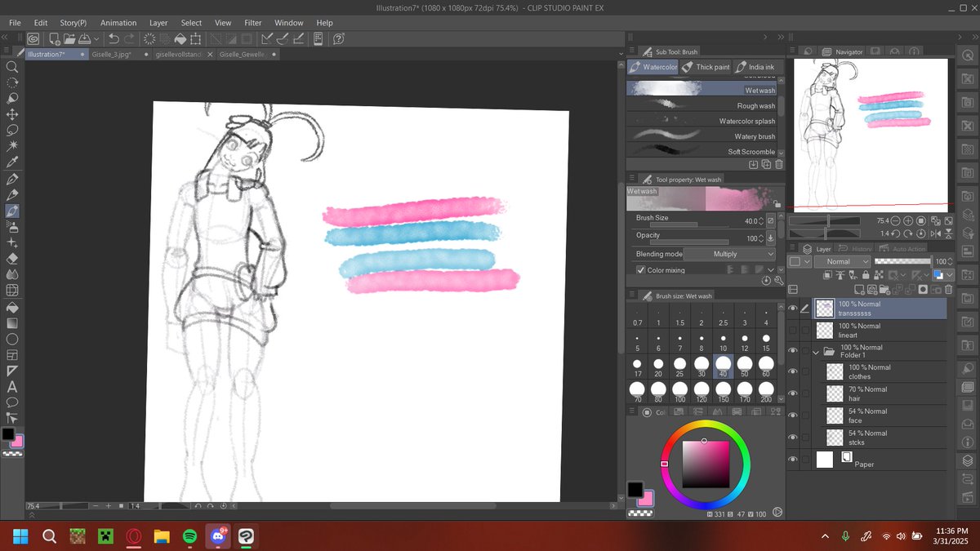
Task: Open Spotify from the taskbar
Action: point(189,536)
